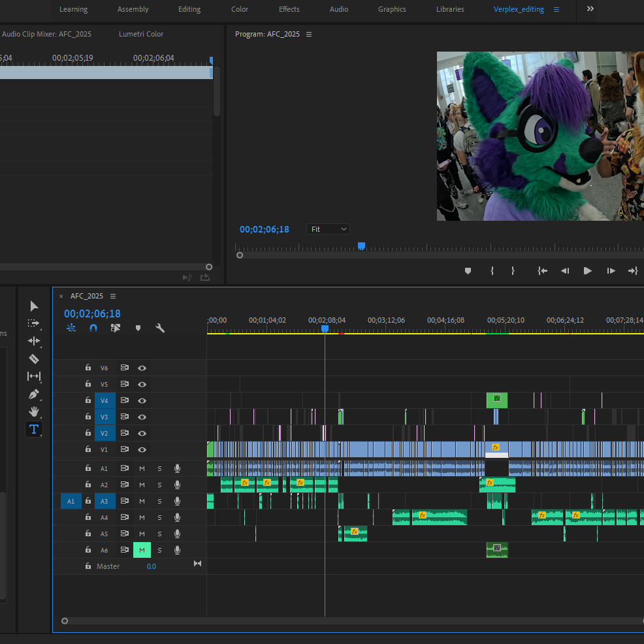Select the Type tool

[x=34, y=429]
